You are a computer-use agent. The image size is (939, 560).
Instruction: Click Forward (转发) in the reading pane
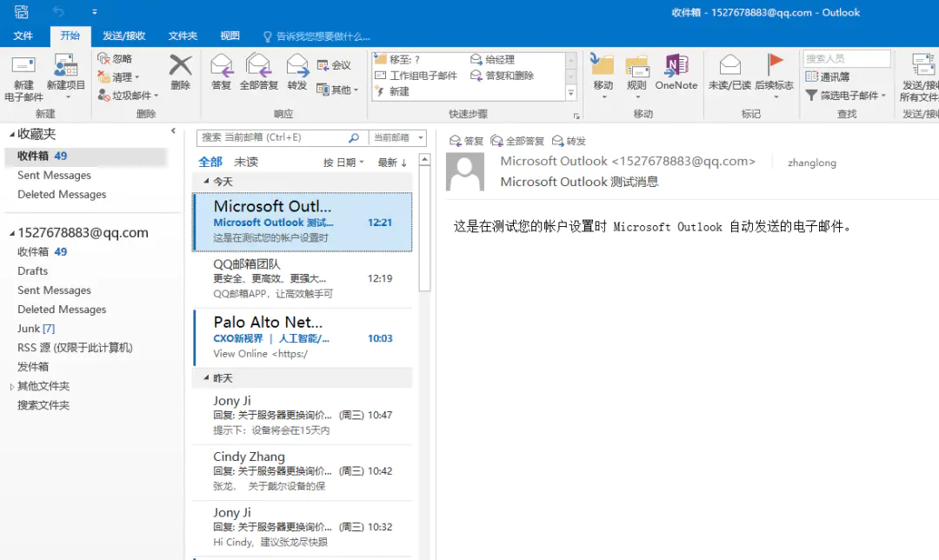tap(569, 141)
